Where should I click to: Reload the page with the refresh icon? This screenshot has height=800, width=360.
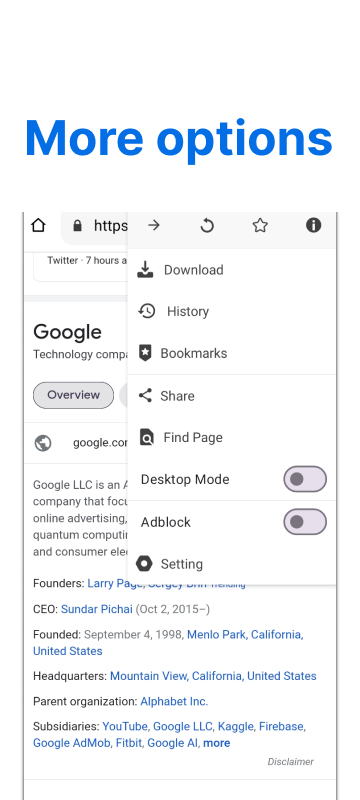pos(207,225)
